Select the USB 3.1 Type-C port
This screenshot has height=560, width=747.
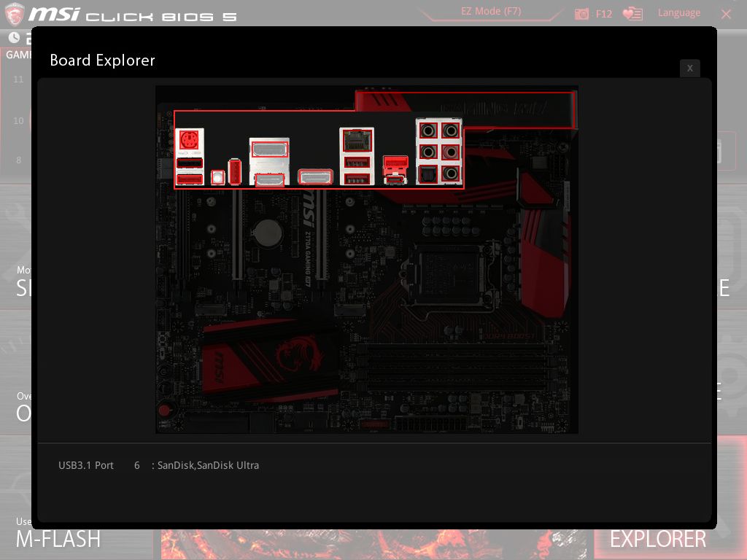[x=395, y=179]
